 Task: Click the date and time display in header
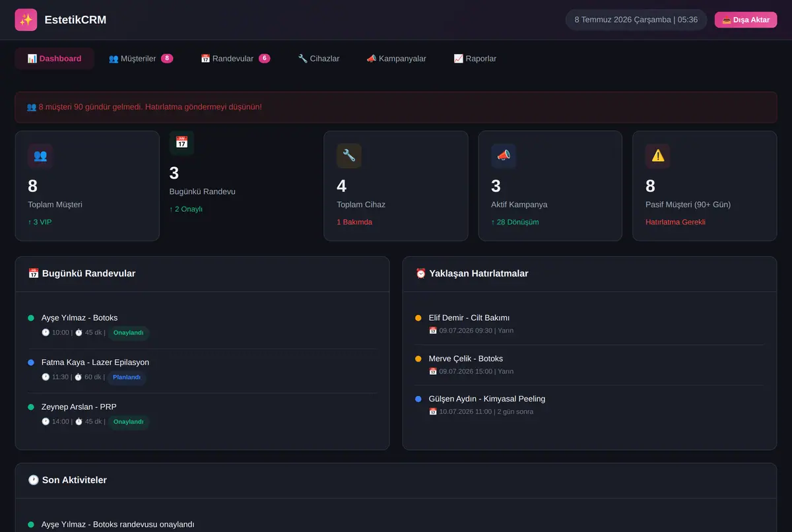[x=636, y=20]
